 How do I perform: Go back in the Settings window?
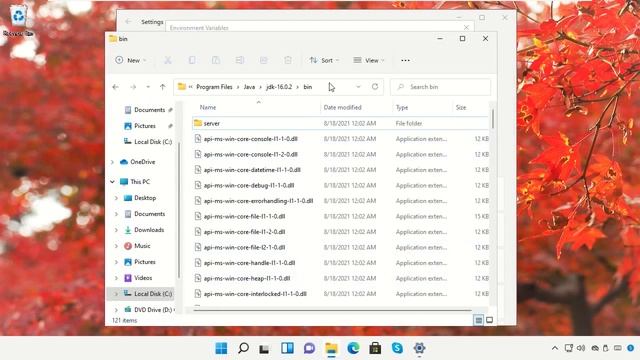(128, 22)
